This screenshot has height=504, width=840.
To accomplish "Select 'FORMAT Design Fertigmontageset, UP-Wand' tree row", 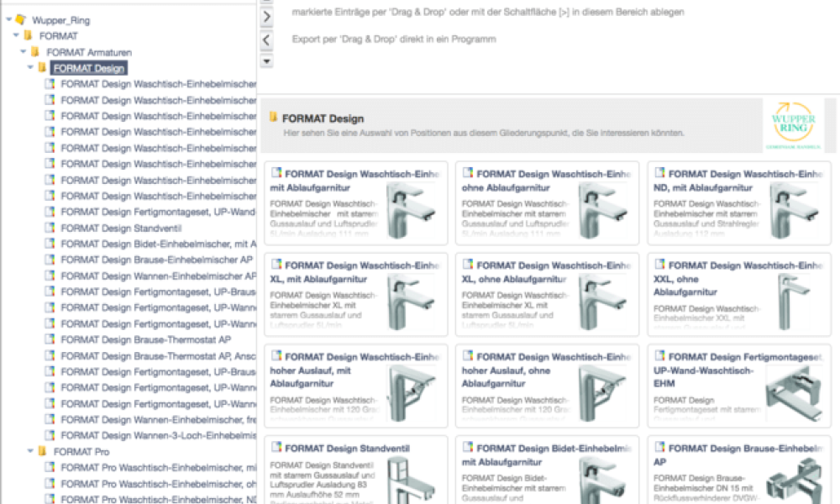I will click(x=158, y=212).
